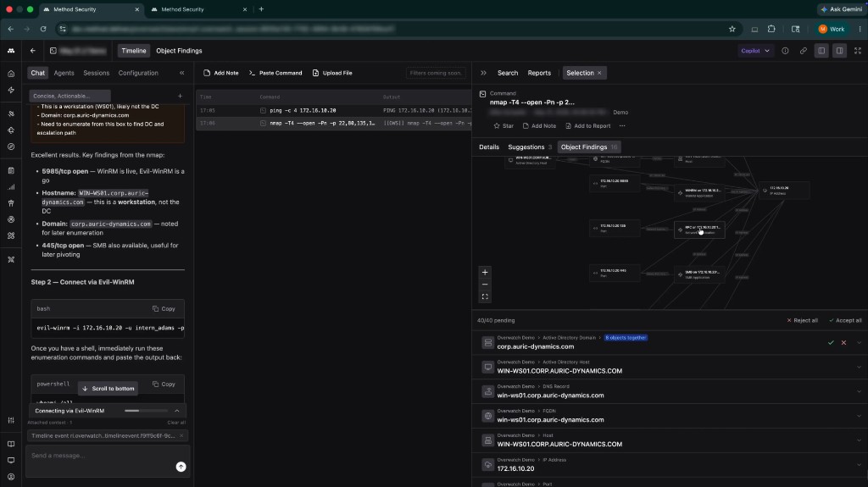Remove the attached timeline event chip

click(x=181, y=435)
